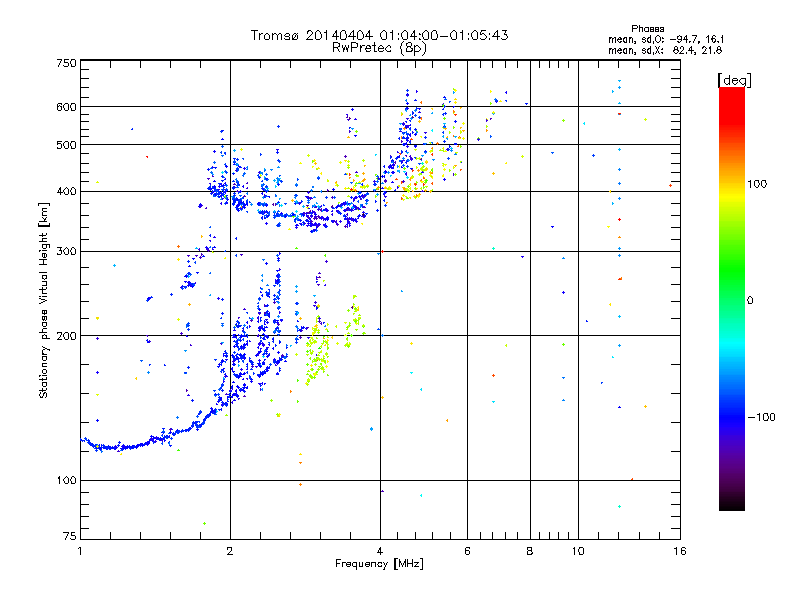Click the x-axis '6' tick label
Screen dimensions: 800x600
click(x=467, y=551)
